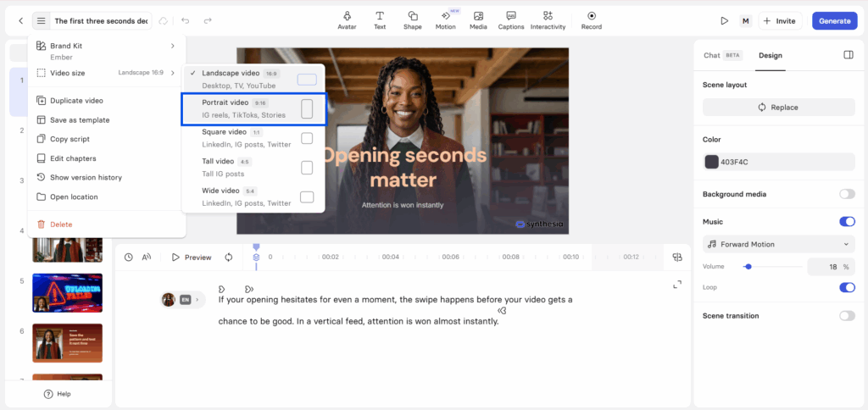
Task: Click the cloud sync status icon
Action: click(164, 21)
